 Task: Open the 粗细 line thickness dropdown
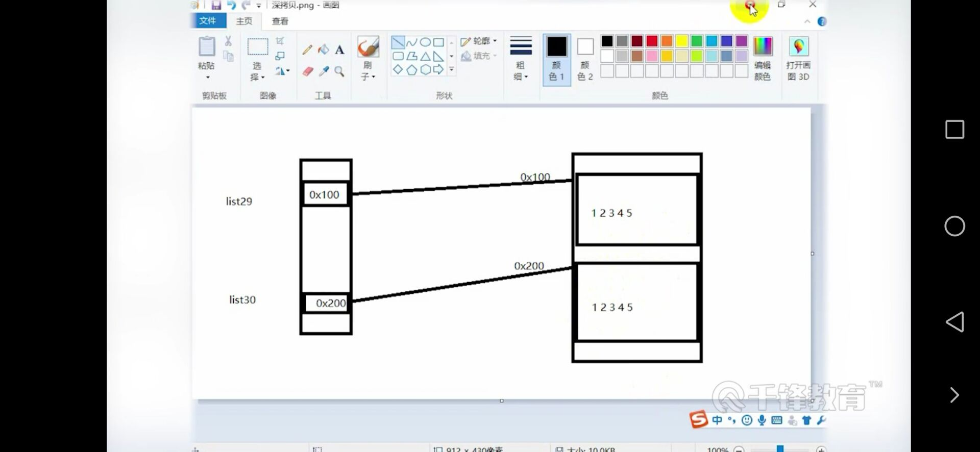coord(521,58)
